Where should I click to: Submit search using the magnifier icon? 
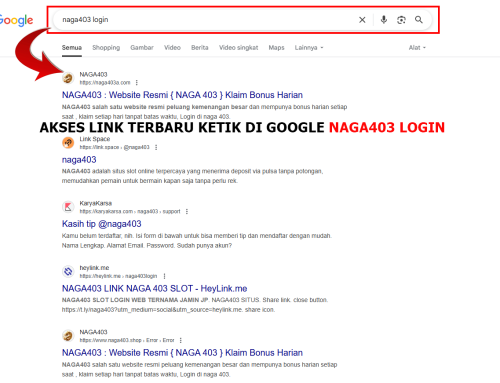[x=419, y=20]
